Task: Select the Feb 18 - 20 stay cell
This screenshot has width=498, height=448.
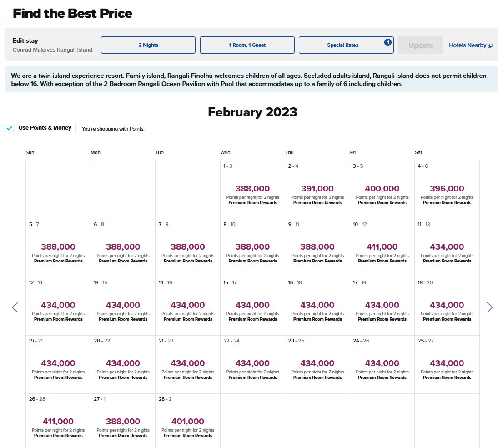Action: pos(447,306)
